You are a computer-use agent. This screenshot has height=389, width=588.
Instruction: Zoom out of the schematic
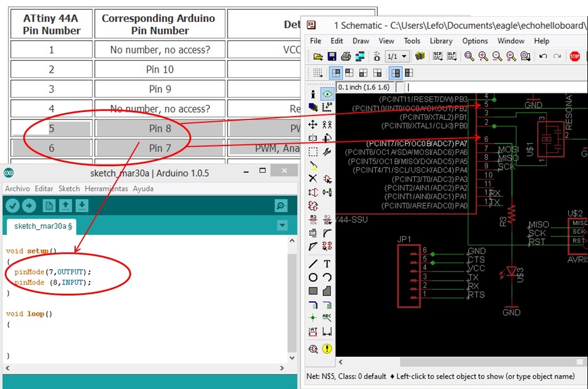tap(497, 57)
